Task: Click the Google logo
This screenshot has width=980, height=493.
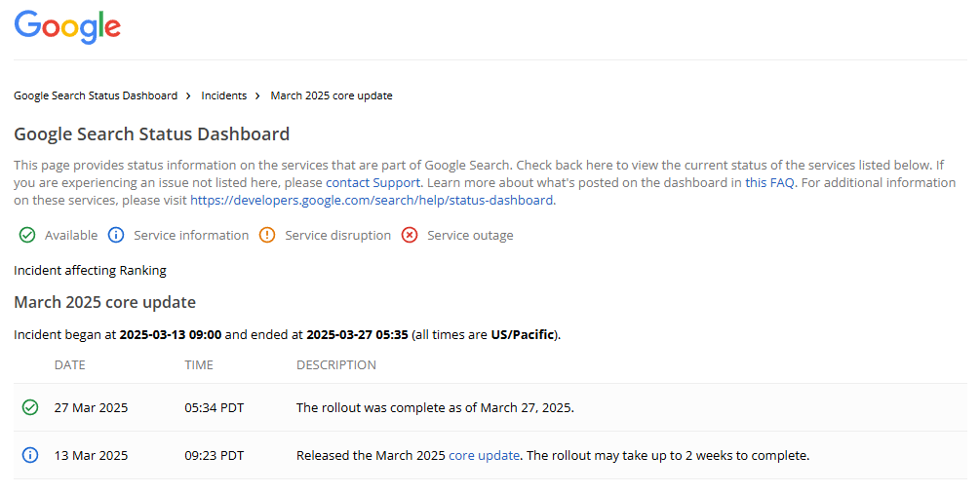Action: click(67, 27)
